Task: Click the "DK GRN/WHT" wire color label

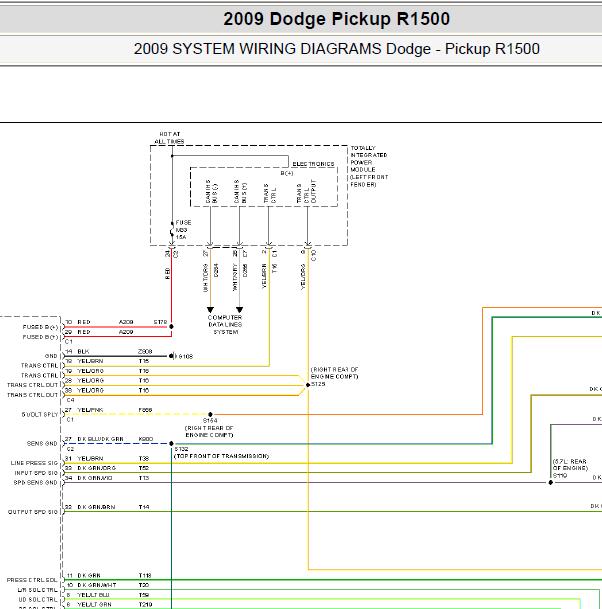Action: [97, 585]
